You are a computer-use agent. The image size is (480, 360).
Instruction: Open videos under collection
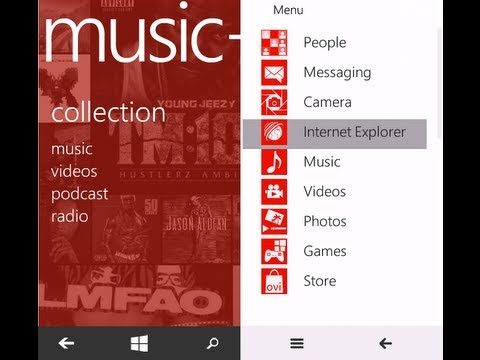[74, 171]
